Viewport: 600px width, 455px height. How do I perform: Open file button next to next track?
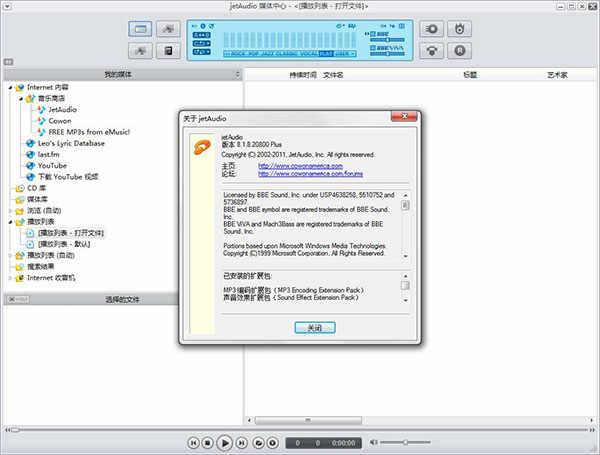pos(259,443)
